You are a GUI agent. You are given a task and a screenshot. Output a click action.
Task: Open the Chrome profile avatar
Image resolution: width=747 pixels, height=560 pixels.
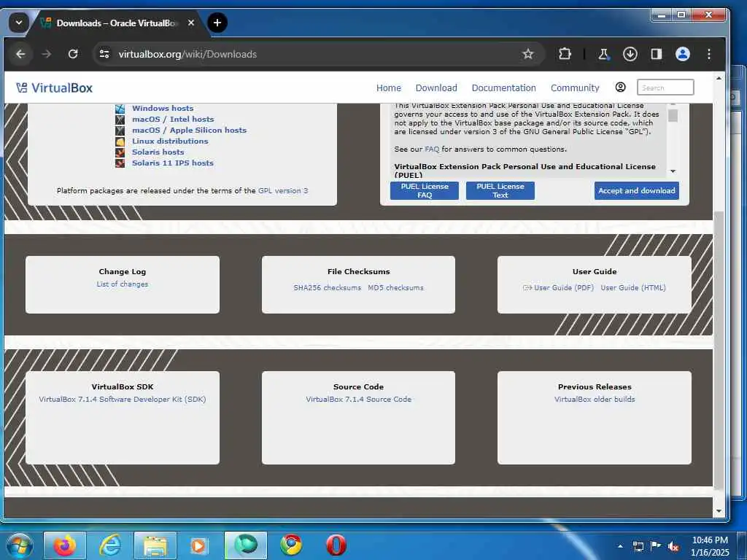point(683,54)
